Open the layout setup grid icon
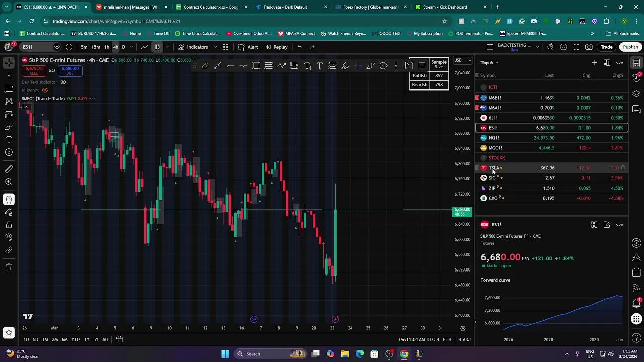Image resolution: width=644 pixels, height=362 pixels. (x=225, y=47)
